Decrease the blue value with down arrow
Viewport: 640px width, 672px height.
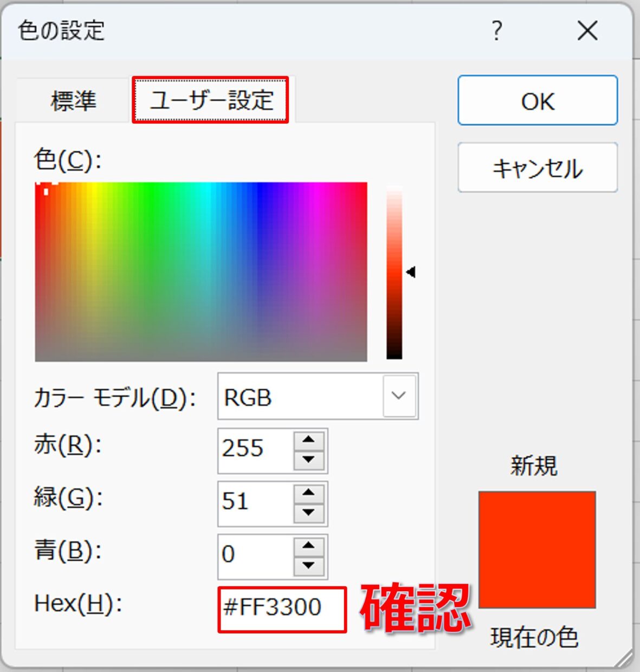click(309, 566)
